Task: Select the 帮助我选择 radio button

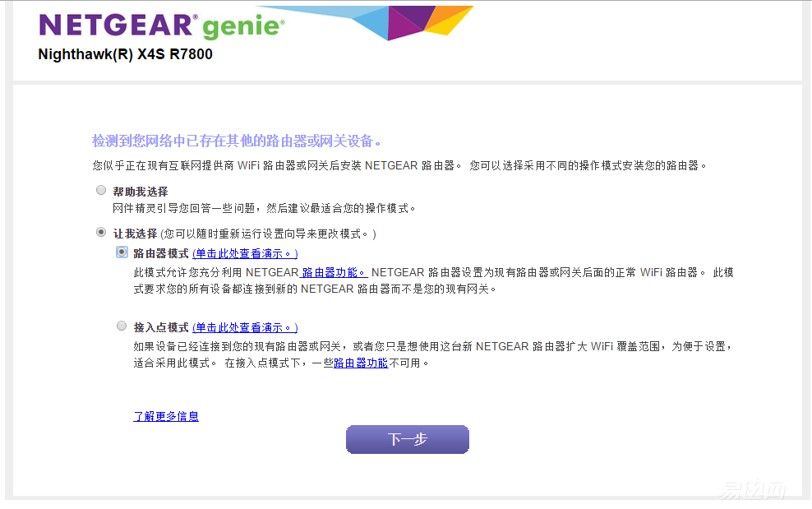Action: [101, 190]
